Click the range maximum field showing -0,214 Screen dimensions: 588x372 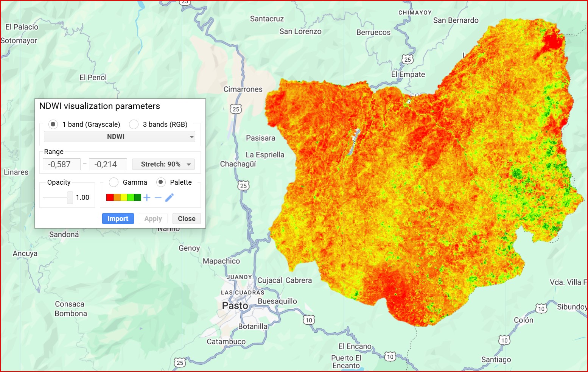107,165
